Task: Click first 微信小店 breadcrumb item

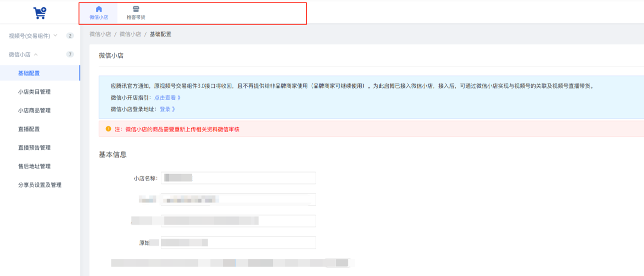Action: (100, 34)
